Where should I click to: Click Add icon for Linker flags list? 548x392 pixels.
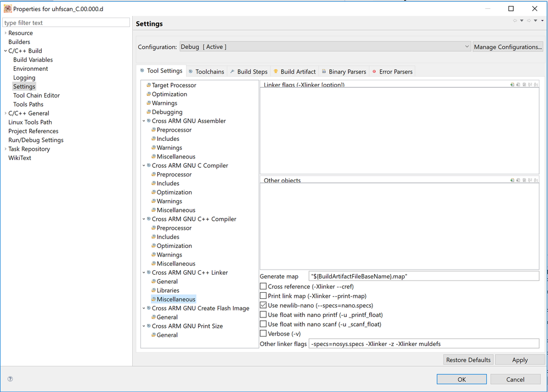(512, 85)
